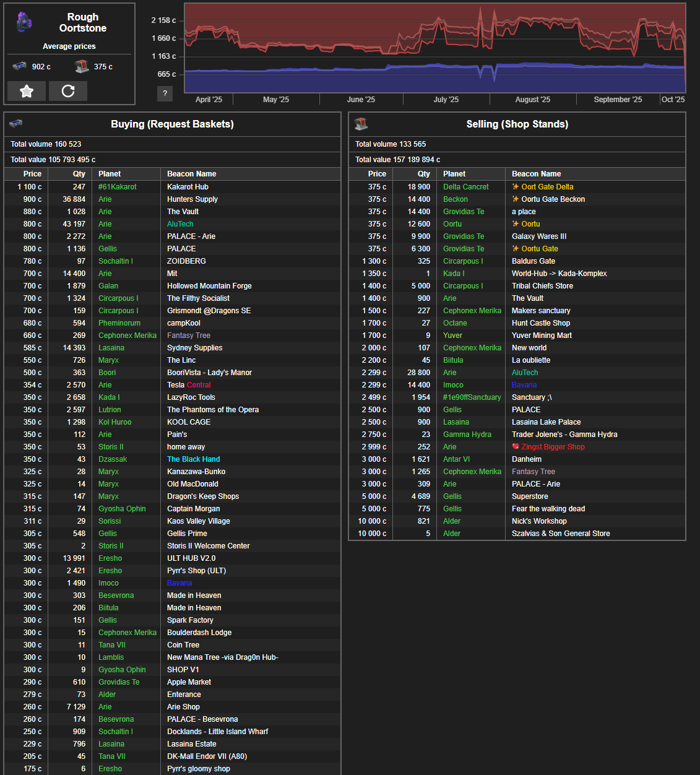The image size is (700, 775).
Task: Select The Black Hand beacon name
Action: click(x=193, y=459)
